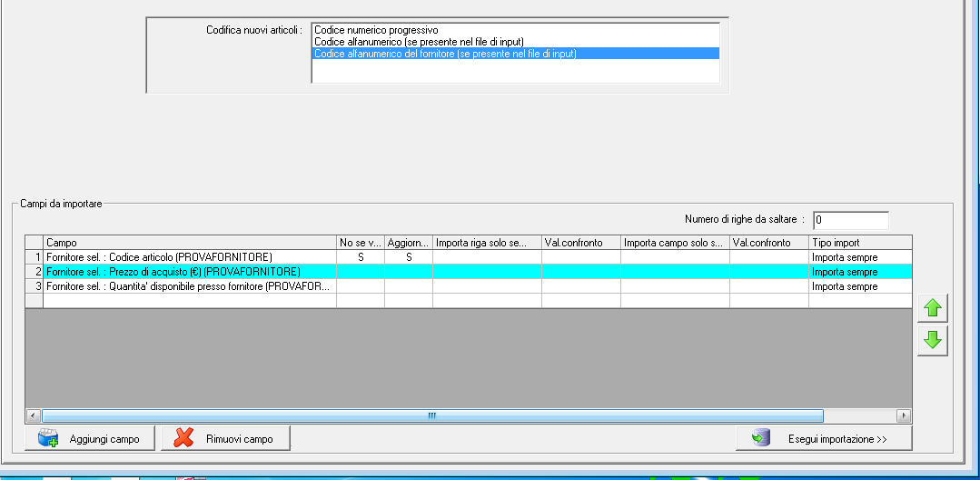Click No se v... cell in Prezzo di acquisto row
This screenshot has width=980, height=480.
[x=361, y=272]
